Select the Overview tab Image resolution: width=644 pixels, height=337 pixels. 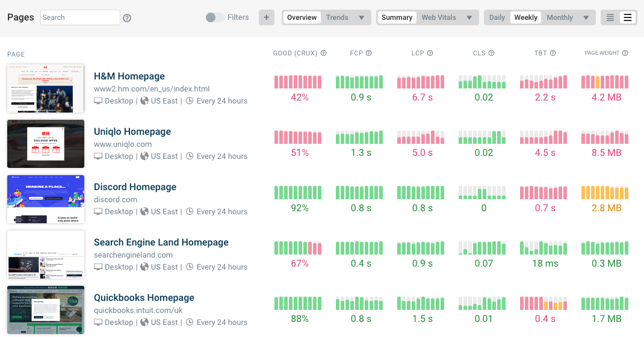click(x=302, y=17)
